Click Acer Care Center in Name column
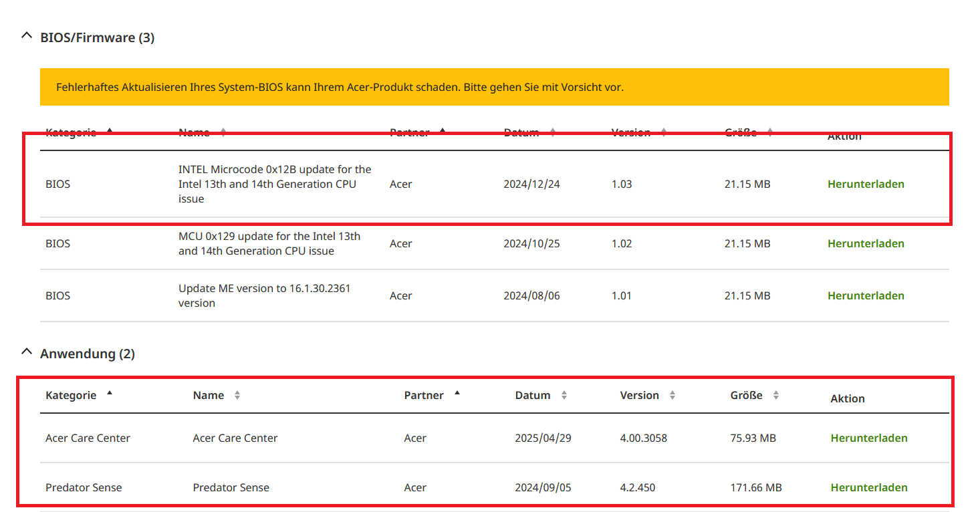The height and width of the screenshot is (512, 980). [x=235, y=438]
